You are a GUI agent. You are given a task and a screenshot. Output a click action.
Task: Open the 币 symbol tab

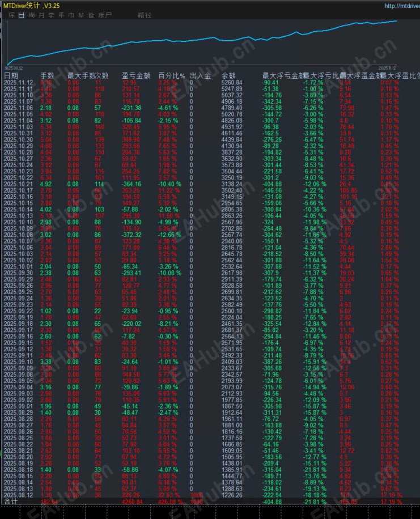tap(71, 15)
